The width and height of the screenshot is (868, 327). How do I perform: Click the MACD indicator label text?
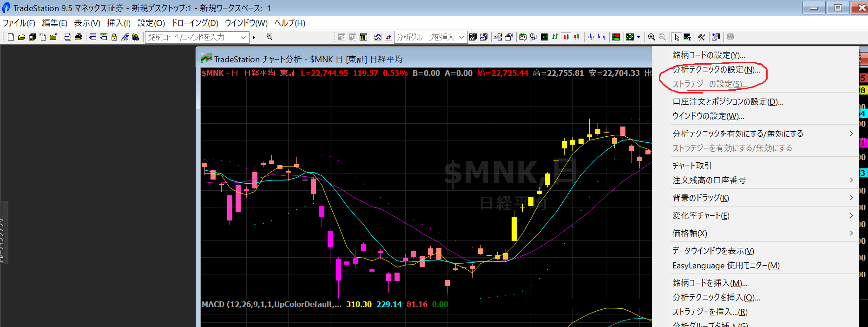pyautogui.click(x=271, y=304)
